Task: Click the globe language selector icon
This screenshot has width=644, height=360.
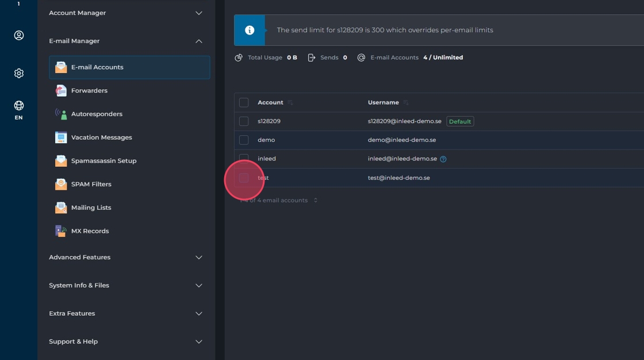Action: [x=19, y=106]
